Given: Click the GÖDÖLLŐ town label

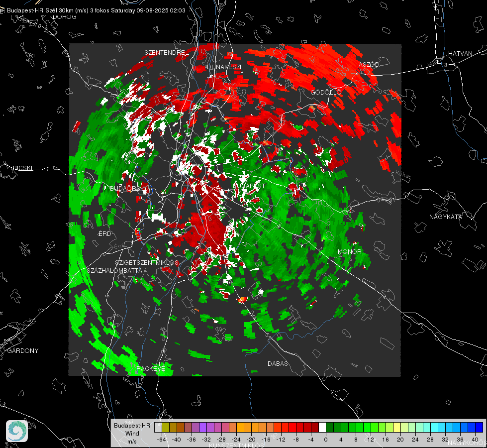Looking at the screenshot, I should click(326, 92).
